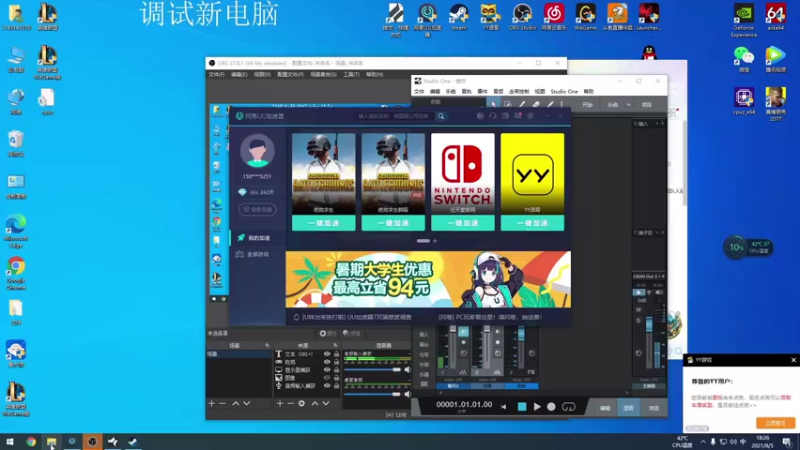Toggle mute on Studio One mixer channel 1

click(463, 332)
